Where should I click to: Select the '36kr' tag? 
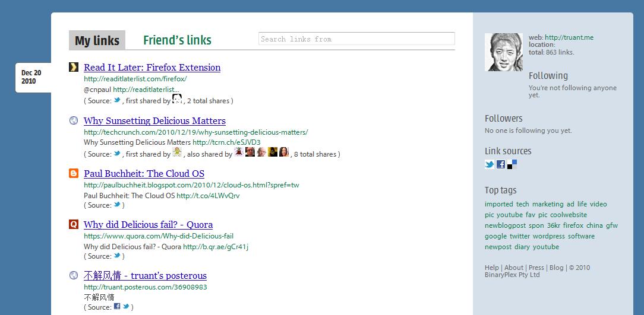pos(553,225)
